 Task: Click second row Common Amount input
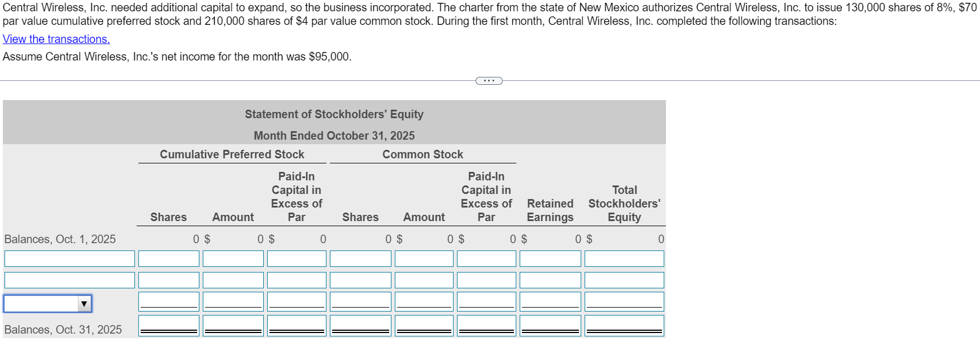(x=424, y=280)
